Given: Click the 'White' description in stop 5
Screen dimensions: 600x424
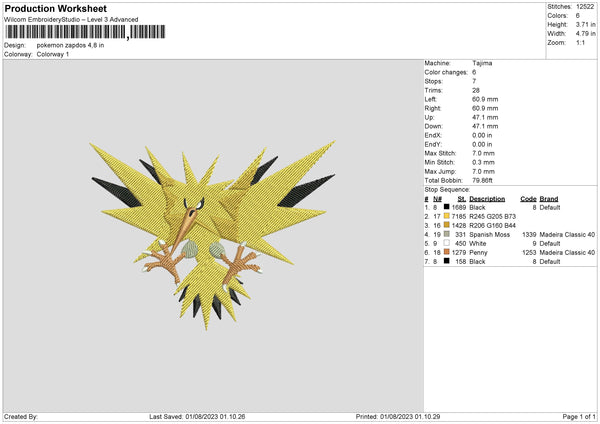Looking at the screenshot, I should pyautogui.click(x=478, y=244).
